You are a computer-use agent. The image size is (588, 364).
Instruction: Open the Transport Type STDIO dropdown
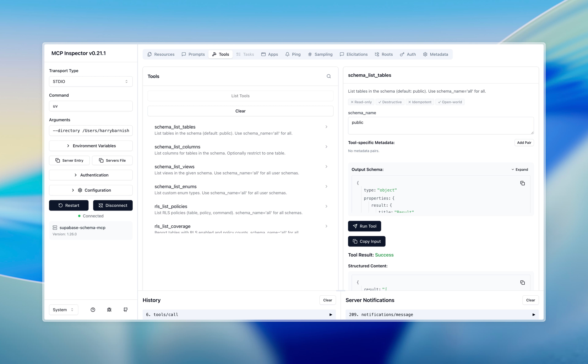tap(91, 81)
